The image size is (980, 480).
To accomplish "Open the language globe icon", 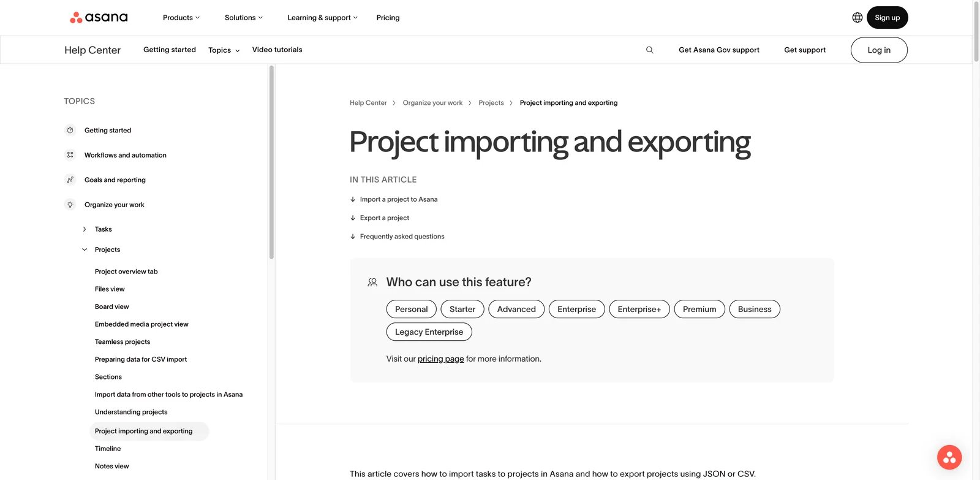I will click(857, 17).
